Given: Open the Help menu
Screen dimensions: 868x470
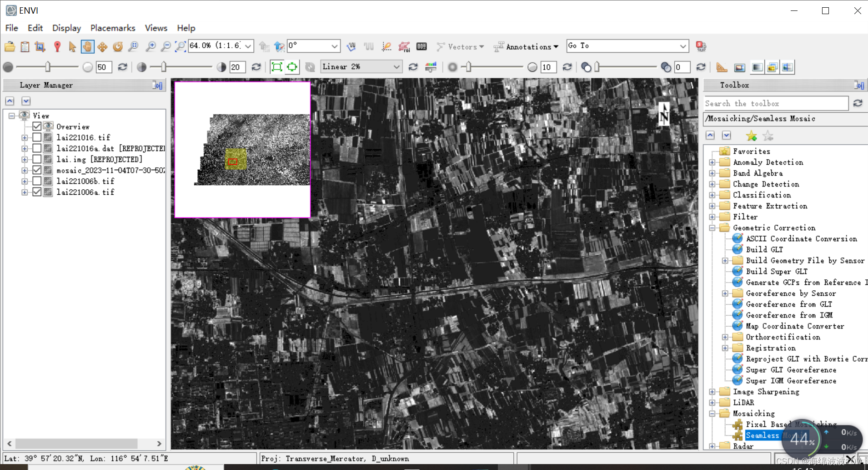Looking at the screenshot, I should pos(186,28).
